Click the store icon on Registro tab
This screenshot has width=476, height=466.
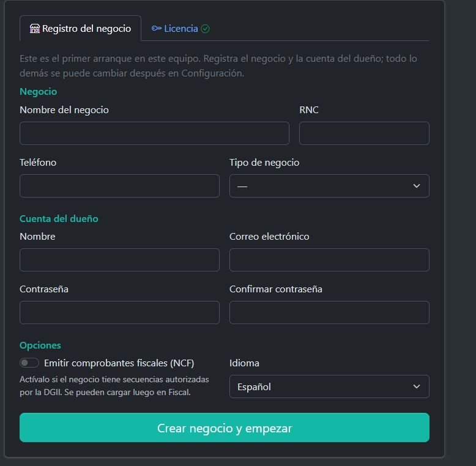click(x=35, y=29)
